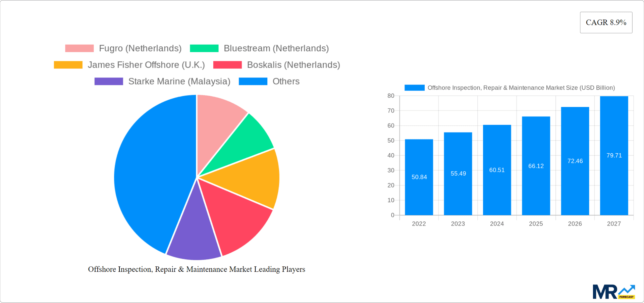Select the green Bluestream legend swatch
644x303 pixels.
[x=204, y=48]
